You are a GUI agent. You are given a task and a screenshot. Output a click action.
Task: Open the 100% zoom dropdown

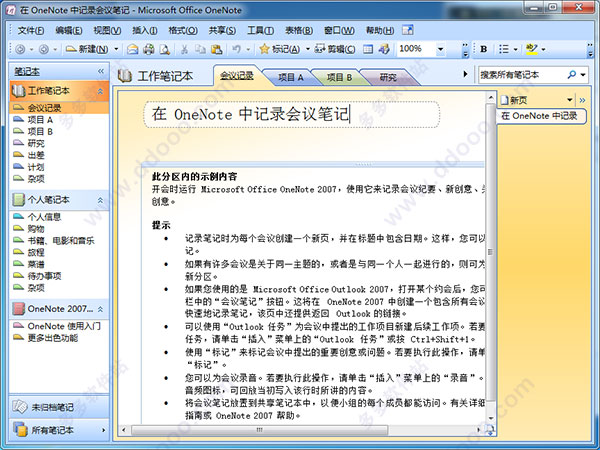440,49
